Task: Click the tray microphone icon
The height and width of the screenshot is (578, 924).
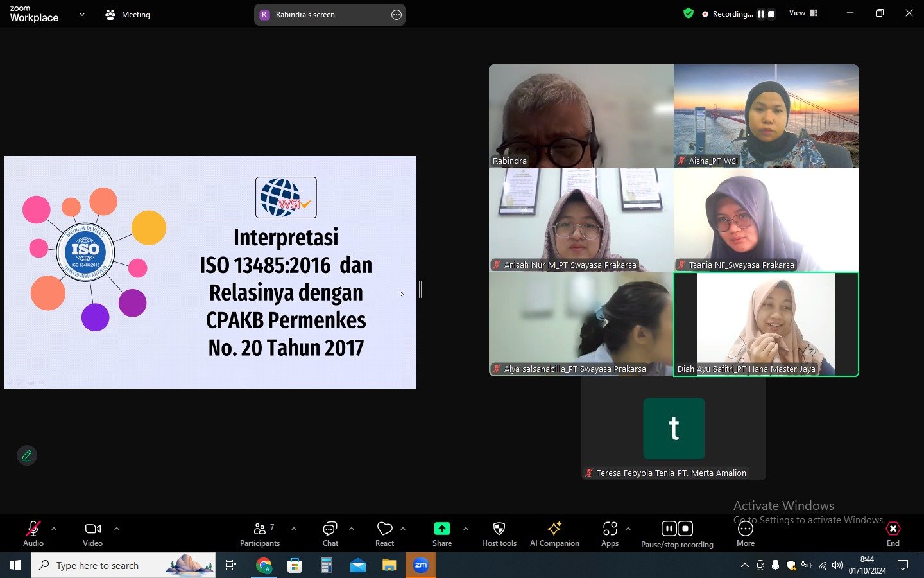Action: pyautogui.click(x=776, y=565)
